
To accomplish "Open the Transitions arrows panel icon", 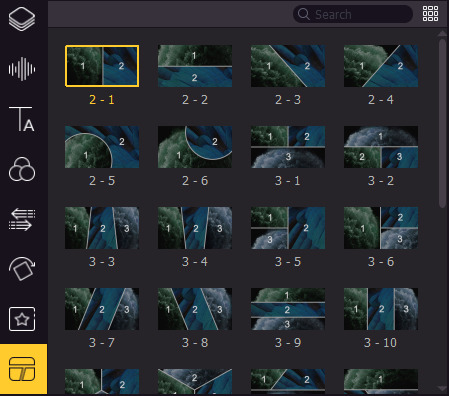I will click(22, 219).
